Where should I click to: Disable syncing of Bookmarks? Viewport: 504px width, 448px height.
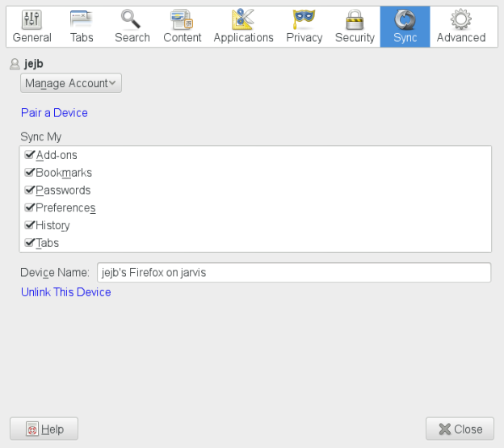[30, 173]
